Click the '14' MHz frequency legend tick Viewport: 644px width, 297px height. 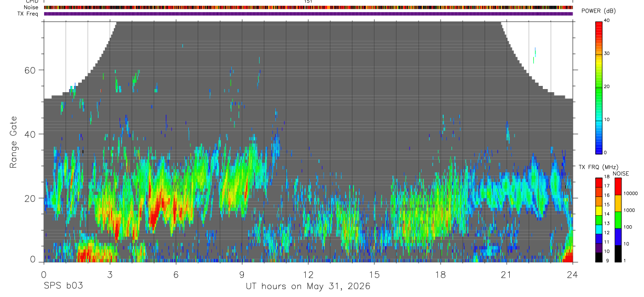607,214
